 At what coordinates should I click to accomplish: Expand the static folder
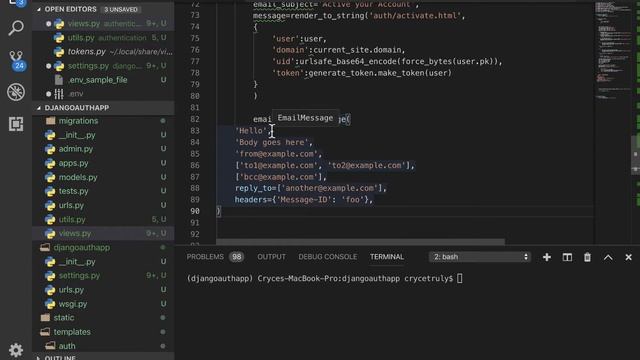(104, 318)
